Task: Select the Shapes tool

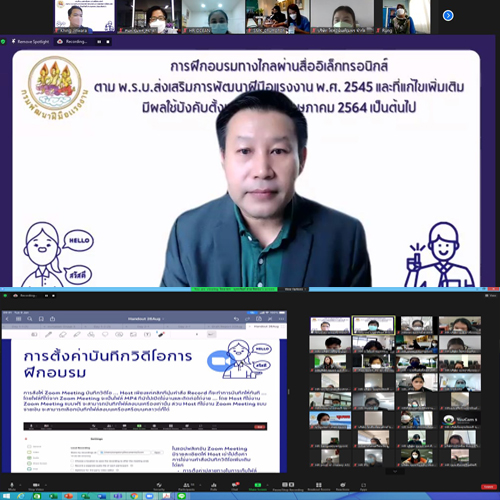Action: tap(91, 334)
